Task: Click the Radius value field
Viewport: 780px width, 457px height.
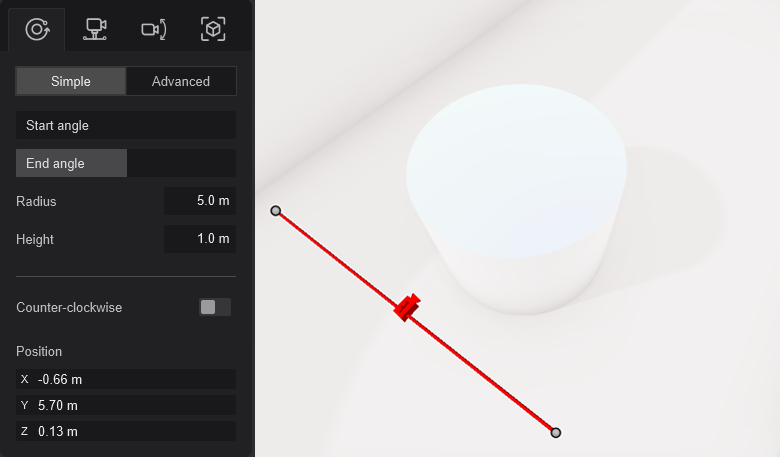Action: pos(200,201)
